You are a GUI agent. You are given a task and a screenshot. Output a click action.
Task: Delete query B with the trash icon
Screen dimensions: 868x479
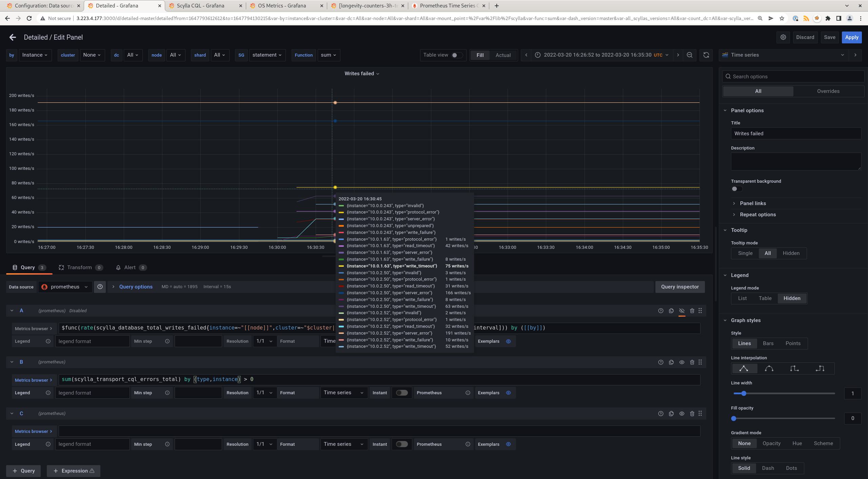point(692,362)
